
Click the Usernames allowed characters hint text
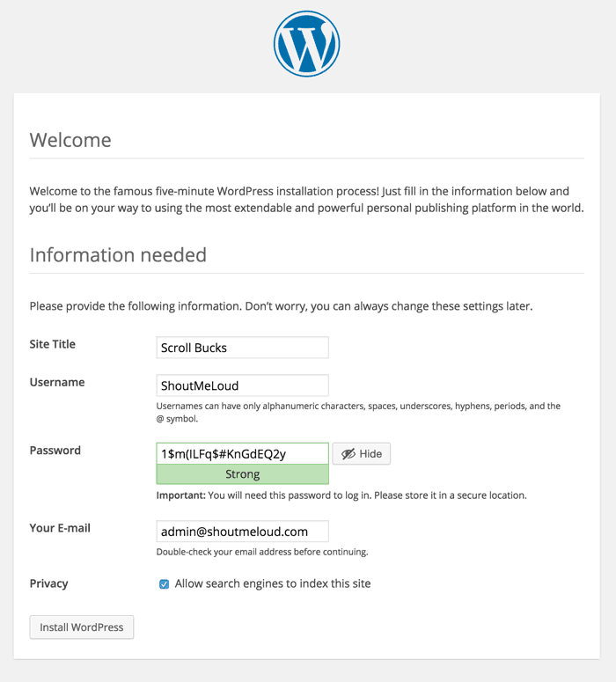coord(358,413)
